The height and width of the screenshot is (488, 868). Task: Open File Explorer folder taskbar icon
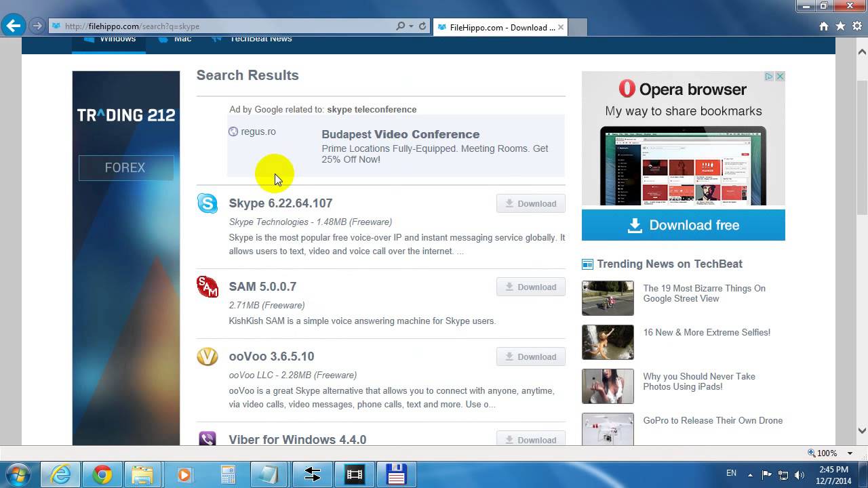coord(143,474)
